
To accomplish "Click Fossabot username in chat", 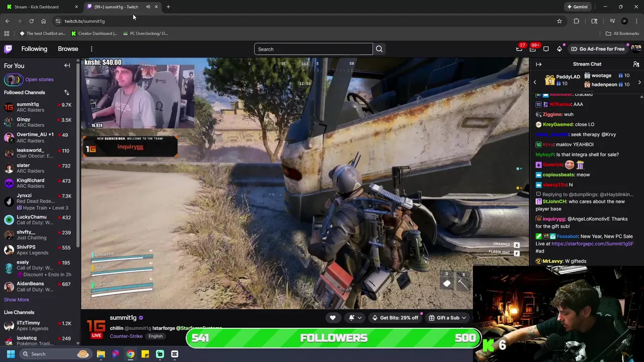I will (567, 236).
